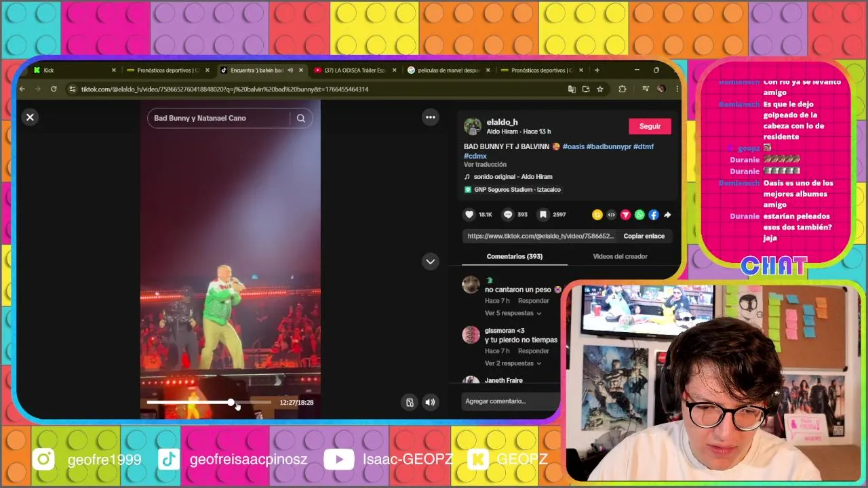Image resolution: width=868 pixels, height=488 pixels.
Task: Click the GNP Seguros Stadium location link
Action: [x=517, y=190]
